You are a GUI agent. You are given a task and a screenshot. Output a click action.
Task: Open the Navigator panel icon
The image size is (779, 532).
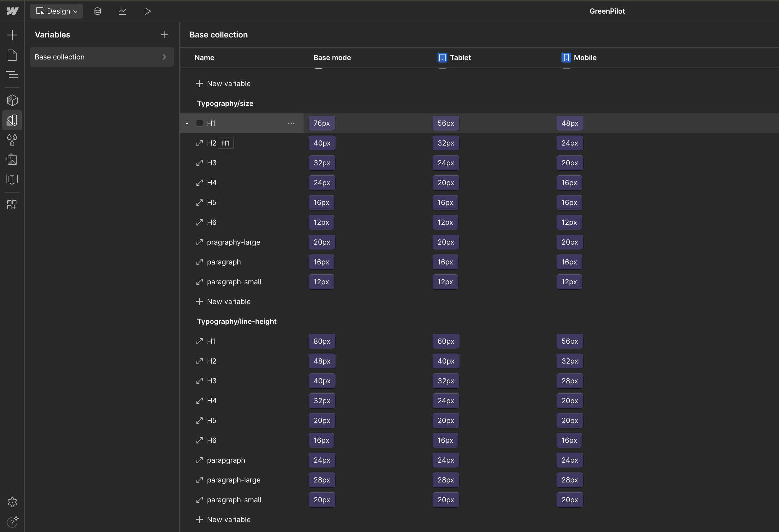pyautogui.click(x=12, y=74)
